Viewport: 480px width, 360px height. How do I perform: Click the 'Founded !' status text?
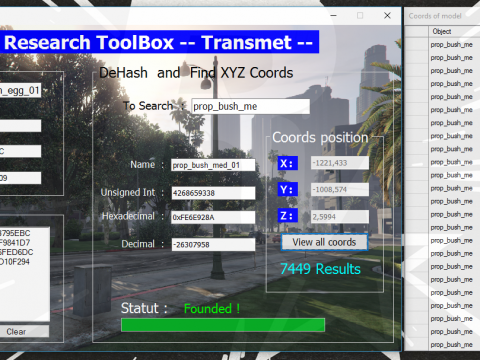click(212, 309)
